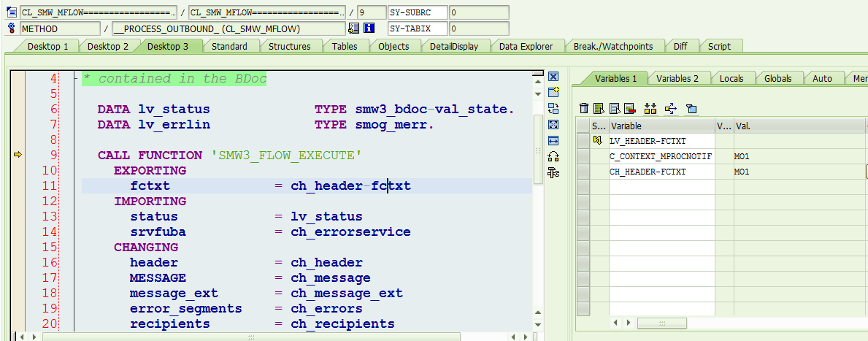Click the LV_HEADER-FCTXT variable cell
This screenshot has height=341, width=868.
[662, 141]
